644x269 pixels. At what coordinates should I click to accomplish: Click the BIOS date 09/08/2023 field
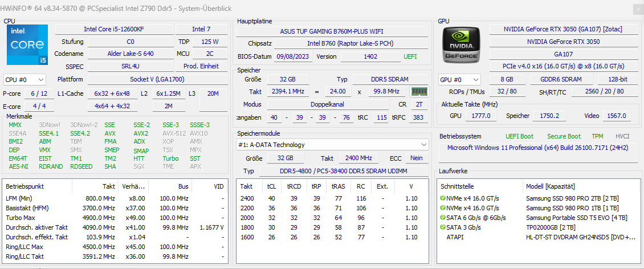point(294,56)
